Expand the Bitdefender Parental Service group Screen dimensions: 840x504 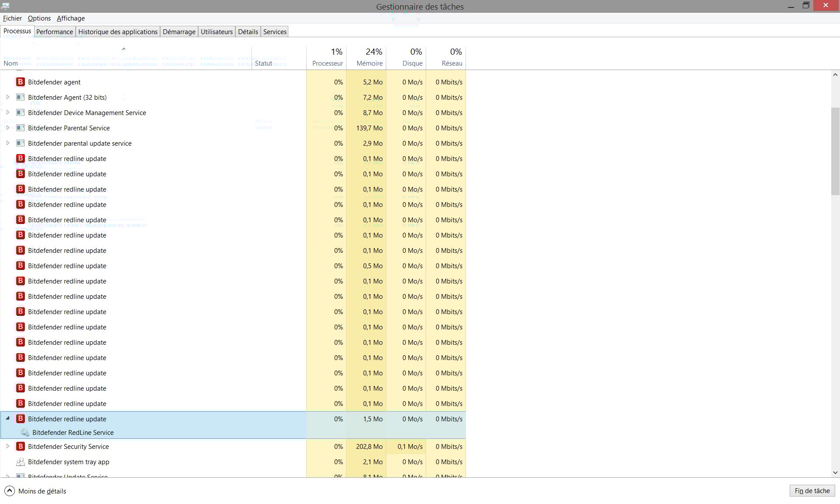pos(7,128)
